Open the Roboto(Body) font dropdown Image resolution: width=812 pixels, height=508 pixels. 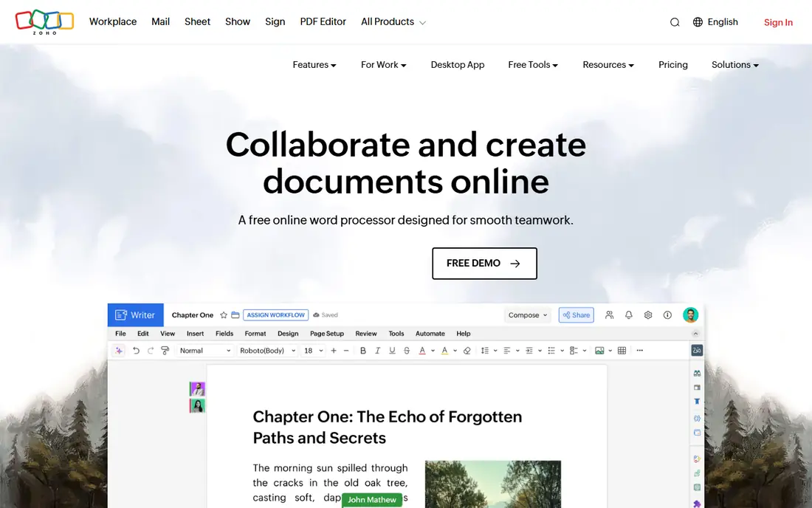click(x=268, y=351)
